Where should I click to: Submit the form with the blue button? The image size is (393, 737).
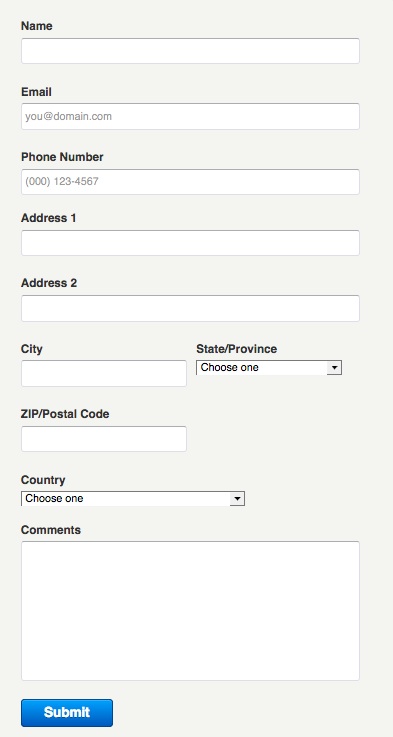(x=67, y=713)
